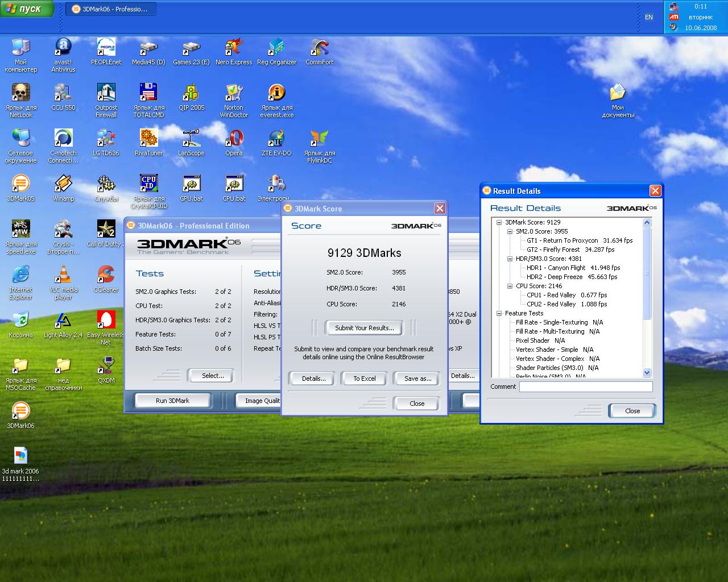Select the LG TD636 desktop icon
The image size is (728, 582).
[x=106, y=143]
